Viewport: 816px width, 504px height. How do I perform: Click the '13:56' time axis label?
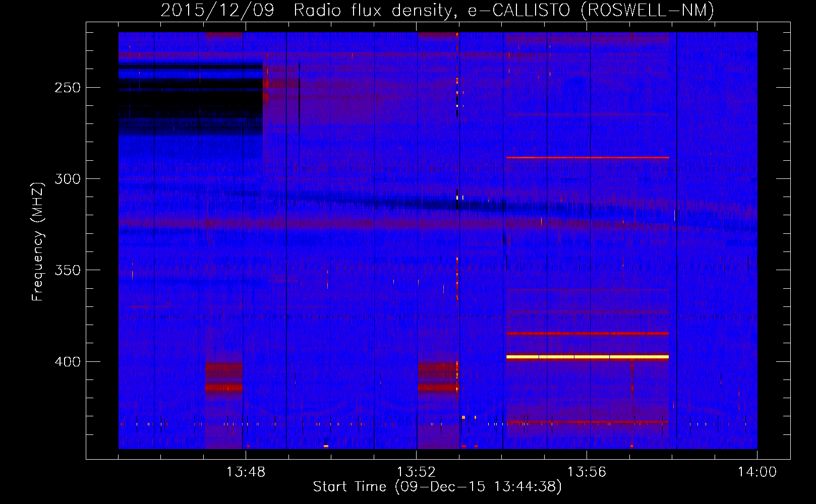(587, 472)
